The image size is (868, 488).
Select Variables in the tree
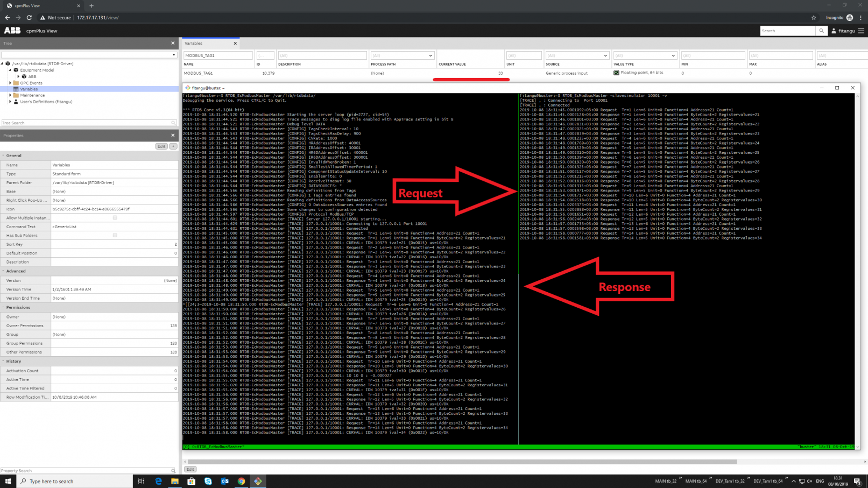click(x=29, y=89)
